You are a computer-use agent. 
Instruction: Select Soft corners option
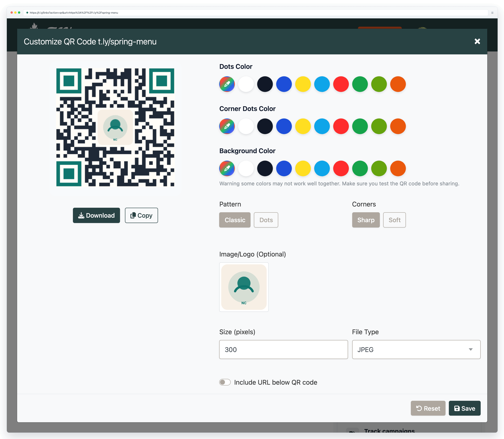tap(395, 220)
